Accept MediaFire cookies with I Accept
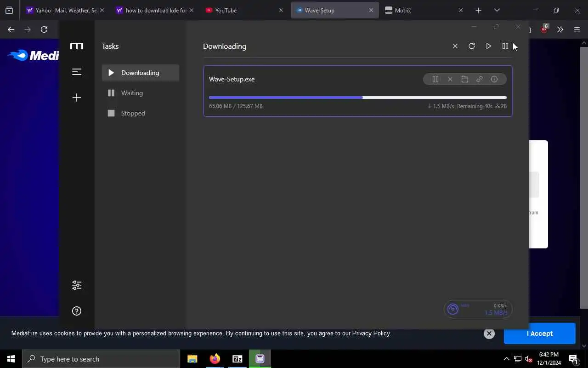 540,333
